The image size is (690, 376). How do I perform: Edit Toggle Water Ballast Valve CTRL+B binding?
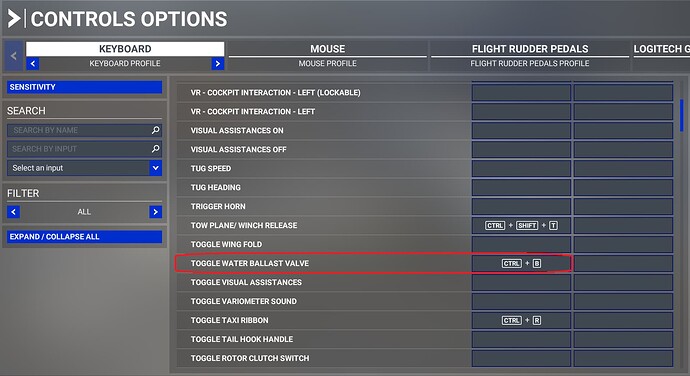click(521, 263)
